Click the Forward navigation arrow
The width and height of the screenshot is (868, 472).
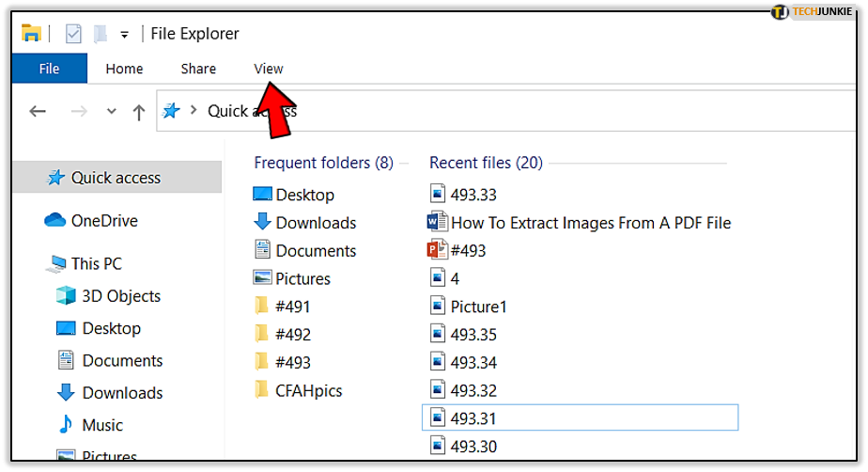point(79,111)
